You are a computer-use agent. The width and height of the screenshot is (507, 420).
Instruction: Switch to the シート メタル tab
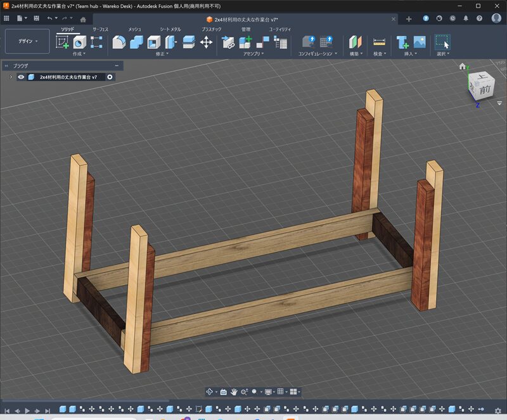click(170, 30)
